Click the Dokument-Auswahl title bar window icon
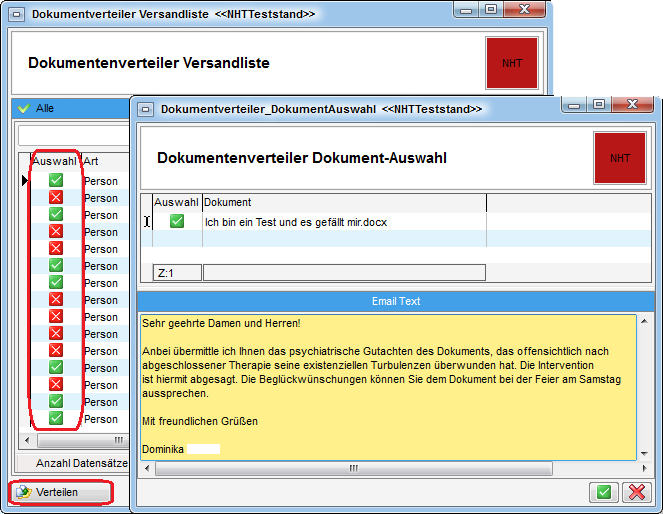This screenshot has width=663, height=514. (x=146, y=108)
